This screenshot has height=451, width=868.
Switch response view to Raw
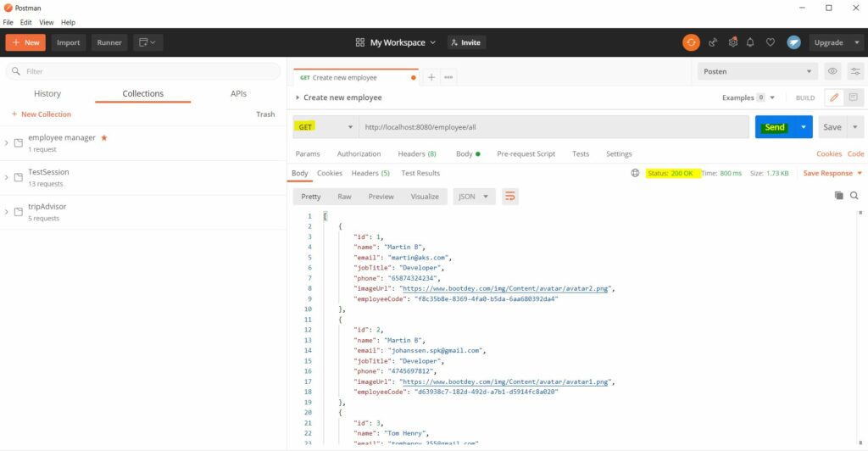coord(344,197)
